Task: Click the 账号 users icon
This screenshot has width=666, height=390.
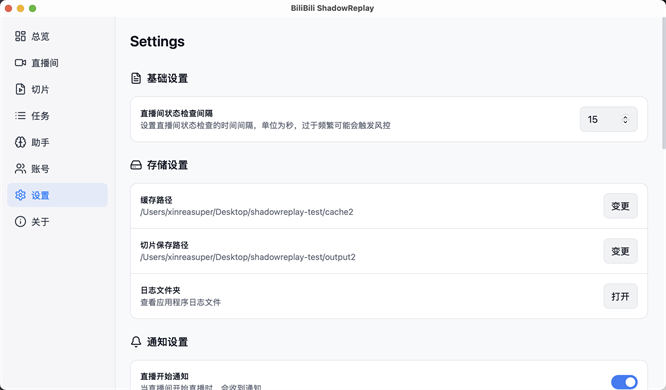Action: (20, 168)
